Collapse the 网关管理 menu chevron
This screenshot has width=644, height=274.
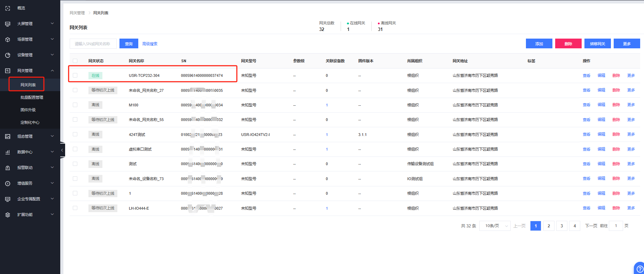pyautogui.click(x=52, y=71)
